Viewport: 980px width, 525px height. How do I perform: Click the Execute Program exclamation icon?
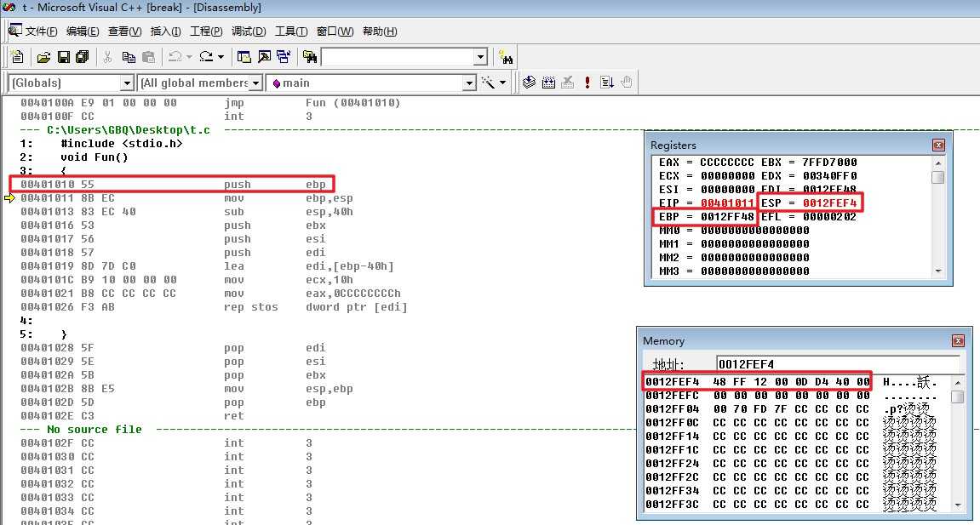tap(587, 83)
